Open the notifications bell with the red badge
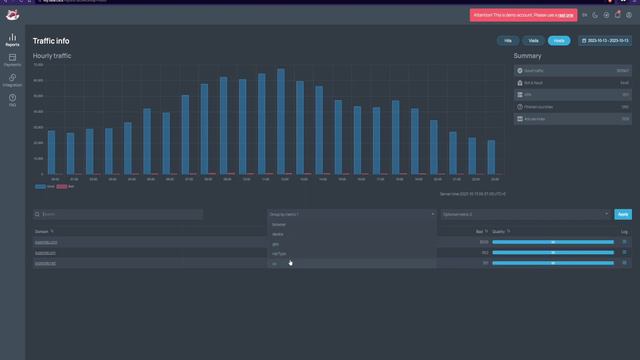 tap(618, 15)
